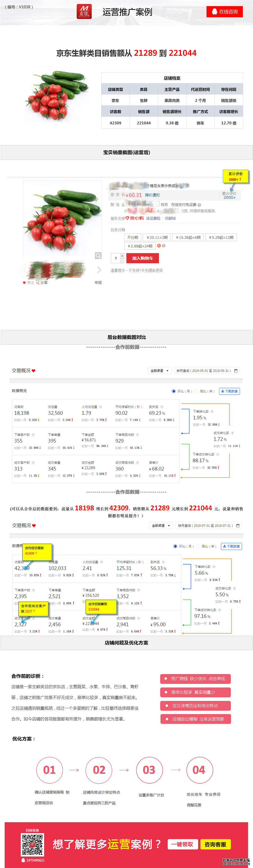Image resolution: width=253 pixels, height=868 pixels.
Task: Select 同比(年) radio in the 2019-07 data panel
Action: (198, 546)
